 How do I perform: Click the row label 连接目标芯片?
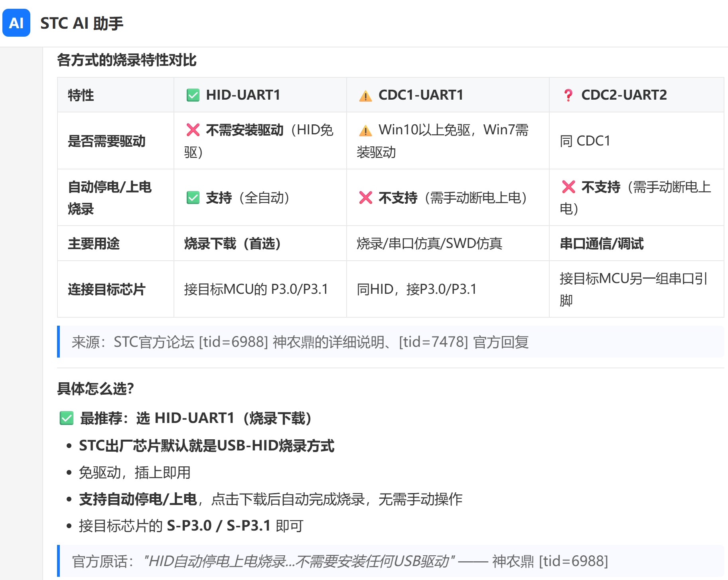[107, 289]
